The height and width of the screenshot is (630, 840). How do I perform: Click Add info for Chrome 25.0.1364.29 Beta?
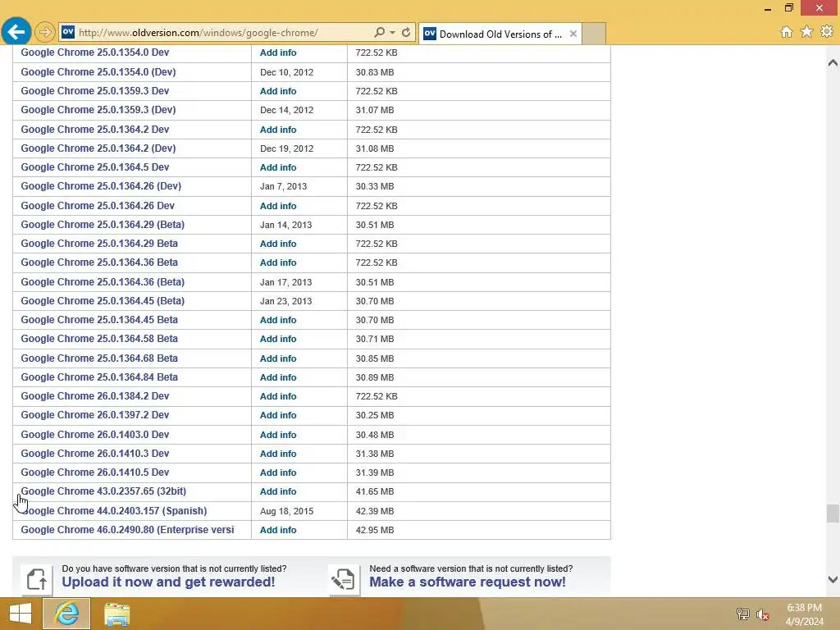[278, 244]
